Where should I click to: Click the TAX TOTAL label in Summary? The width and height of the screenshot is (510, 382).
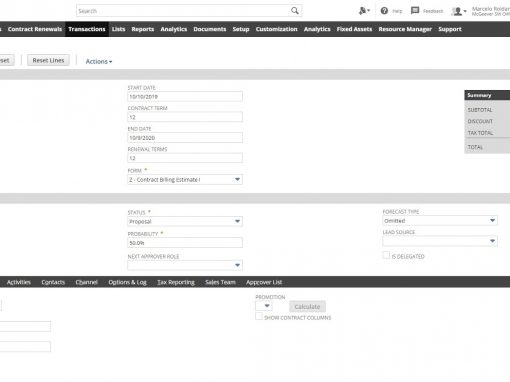point(480,133)
